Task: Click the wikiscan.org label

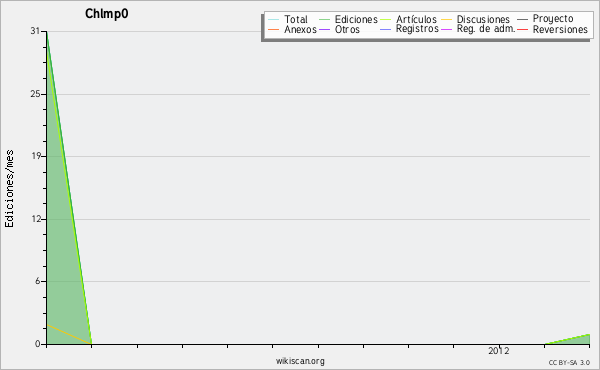Action: coord(300,361)
